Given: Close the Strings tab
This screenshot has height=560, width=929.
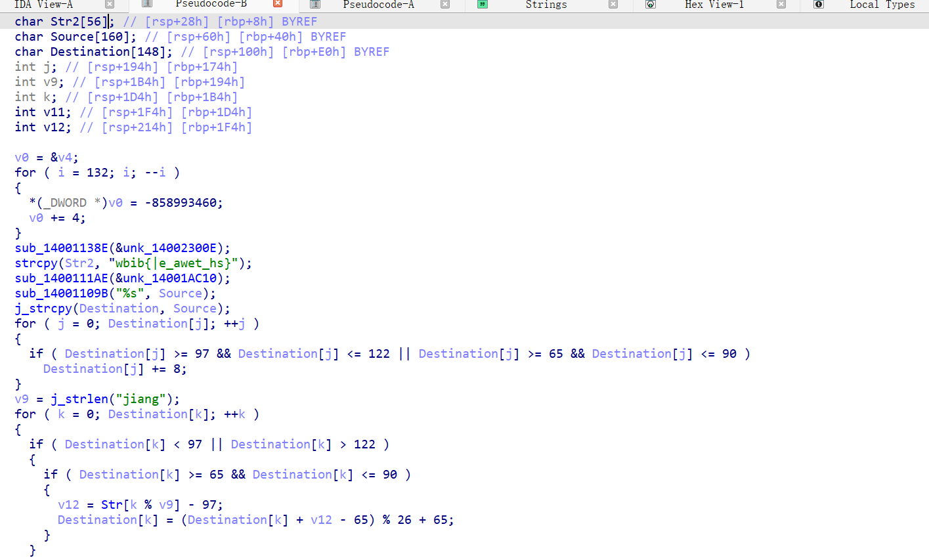Looking at the screenshot, I should [613, 5].
